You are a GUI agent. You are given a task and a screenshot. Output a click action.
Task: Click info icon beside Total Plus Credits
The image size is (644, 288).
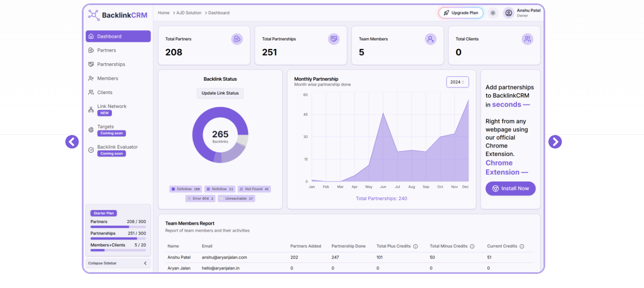415,246
